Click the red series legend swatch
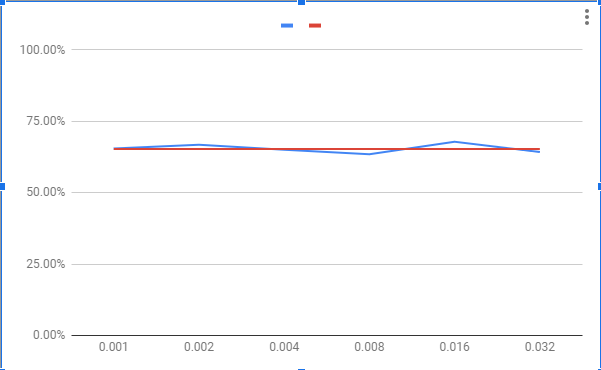 point(315,26)
